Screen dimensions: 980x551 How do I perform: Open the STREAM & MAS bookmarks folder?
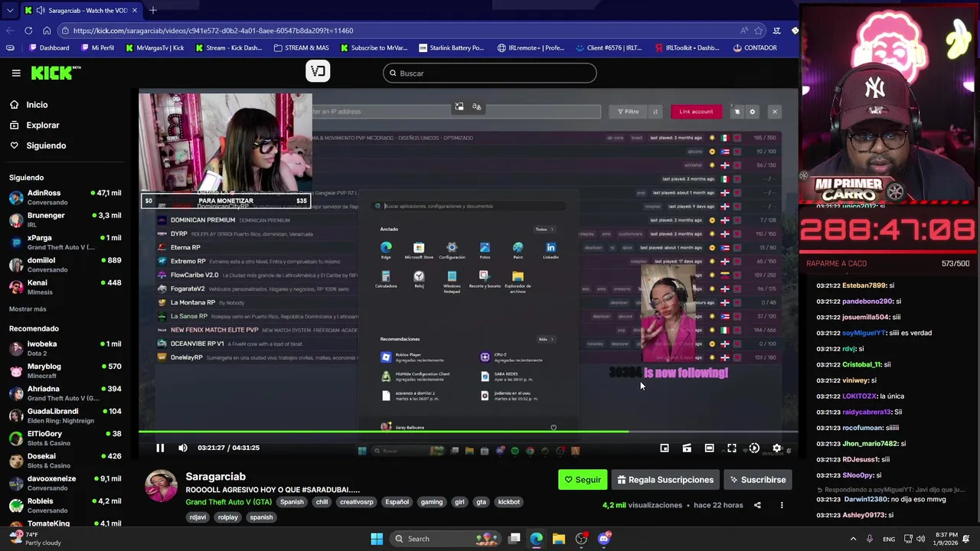pyautogui.click(x=301, y=47)
